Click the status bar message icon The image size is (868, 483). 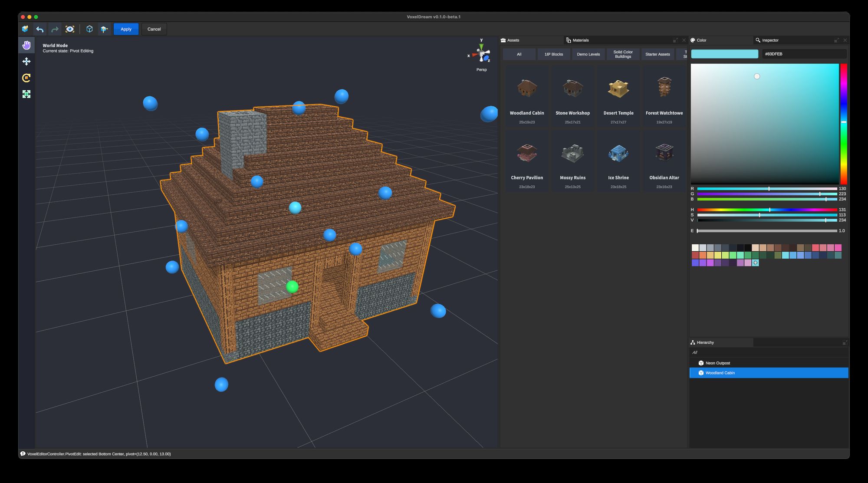[x=23, y=454]
